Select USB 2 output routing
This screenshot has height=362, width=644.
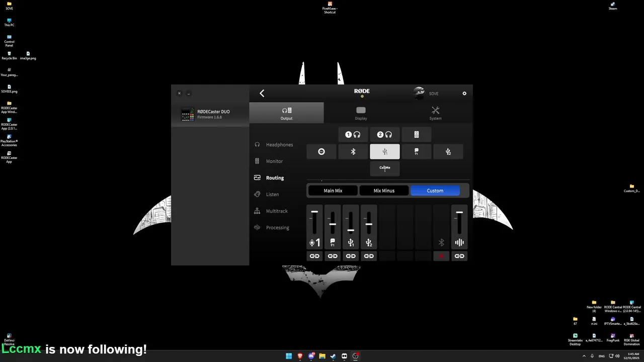448,152
